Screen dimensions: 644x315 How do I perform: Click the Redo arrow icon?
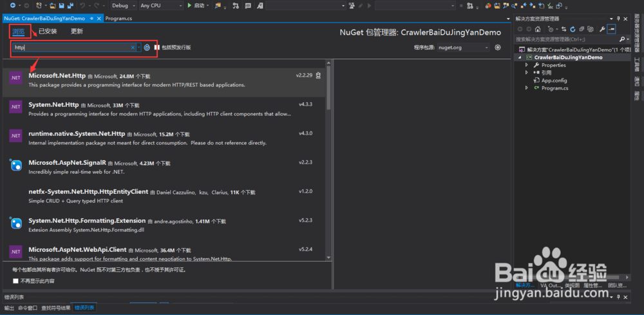tap(97, 5)
